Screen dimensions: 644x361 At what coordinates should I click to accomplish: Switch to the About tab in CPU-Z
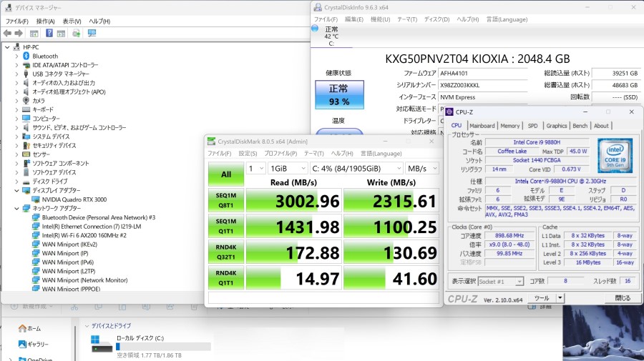coord(601,126)
